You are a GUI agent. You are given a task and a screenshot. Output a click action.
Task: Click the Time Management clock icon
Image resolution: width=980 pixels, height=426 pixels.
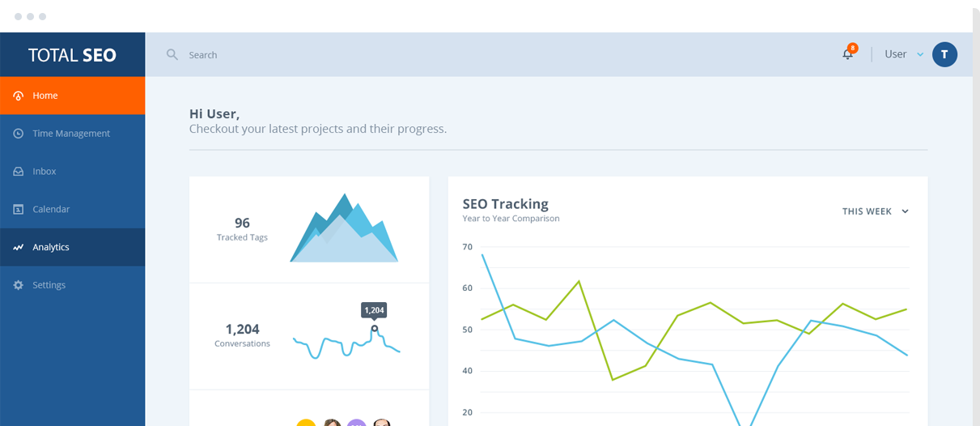click(x=19, y=134)
